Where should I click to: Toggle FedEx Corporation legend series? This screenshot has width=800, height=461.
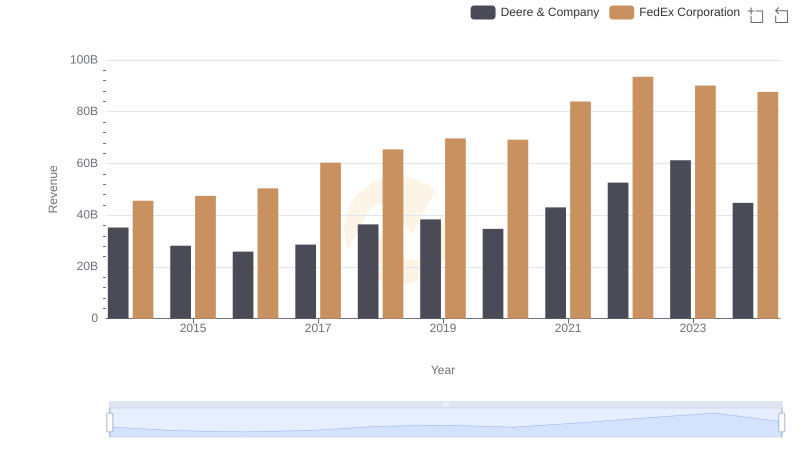[674, 12]
